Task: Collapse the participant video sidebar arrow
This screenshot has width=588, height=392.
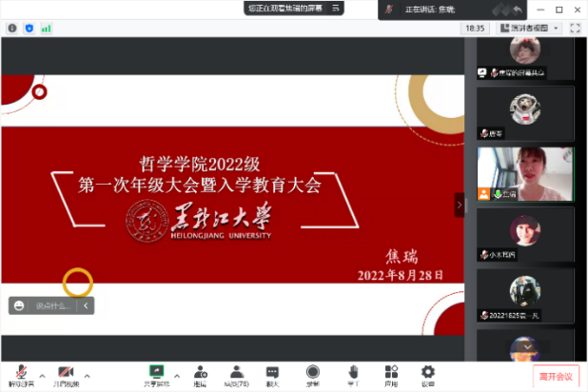Action: pyautogui.click(x=461, y=204)
